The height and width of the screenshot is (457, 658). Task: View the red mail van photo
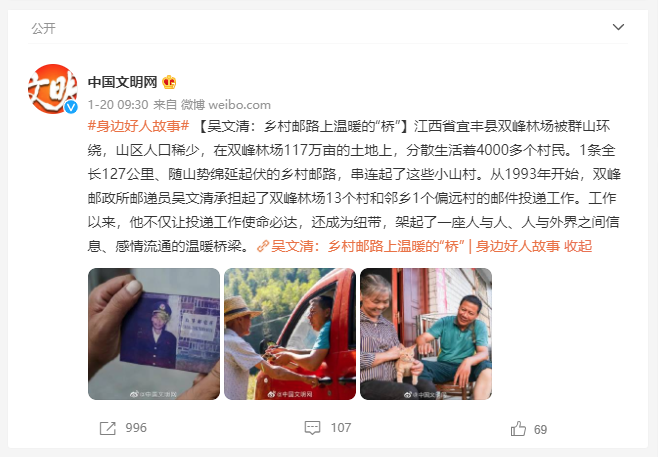(290, 334)
